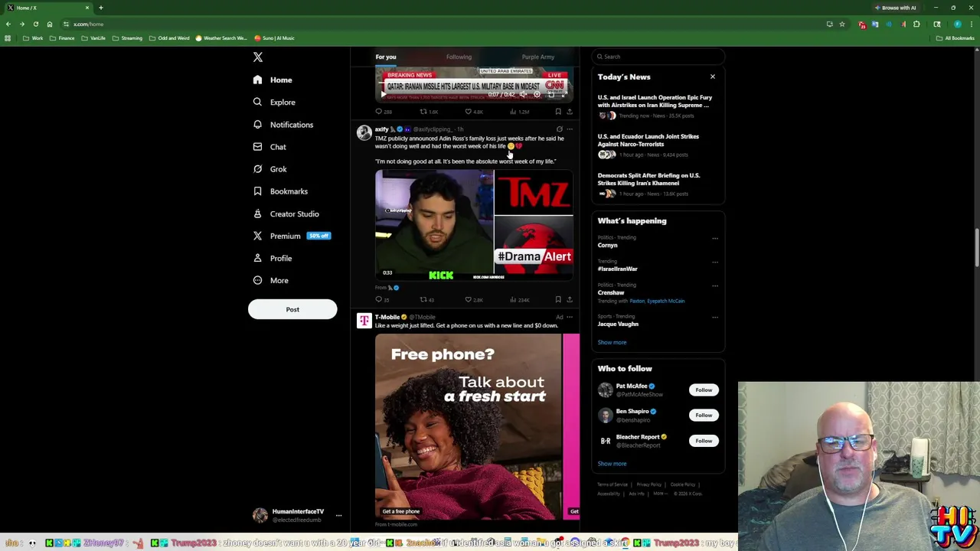Image resolution: width=980 pixels, height=551 pixels.
Task: Open CNN video settings gear
Action: (x=537, y=95)
